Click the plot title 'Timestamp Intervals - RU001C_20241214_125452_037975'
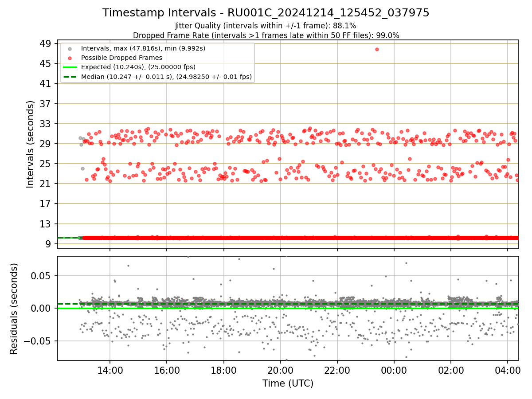The height and width of the screenshot is (399, 532). pos(266,13)
